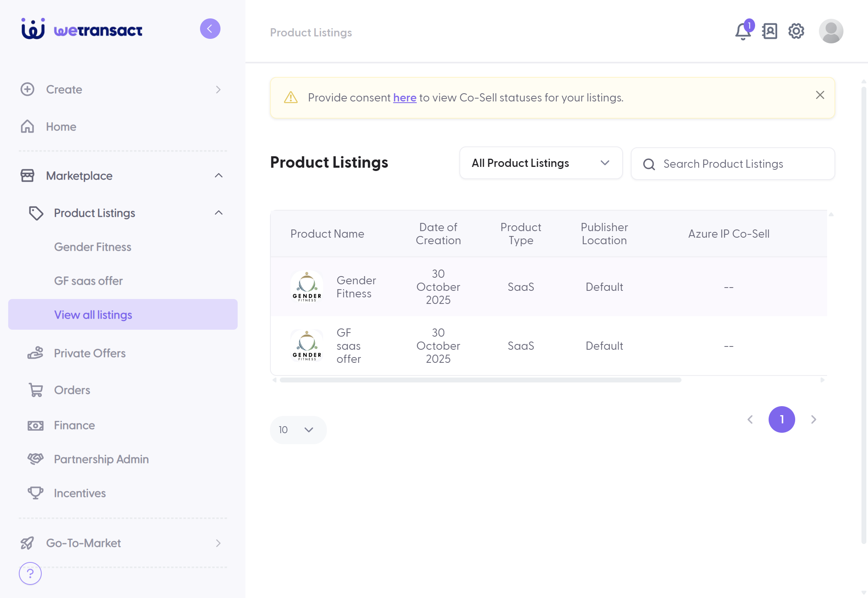Collapse the Product Listings submenu chevron
The height and width of the screenshot is (598, 868).
coord(219,213)
